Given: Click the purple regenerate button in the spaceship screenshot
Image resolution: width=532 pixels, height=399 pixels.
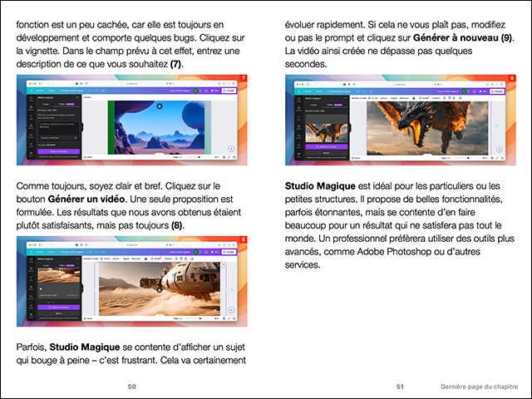Looking at the screenshot, I should [59, 307].
